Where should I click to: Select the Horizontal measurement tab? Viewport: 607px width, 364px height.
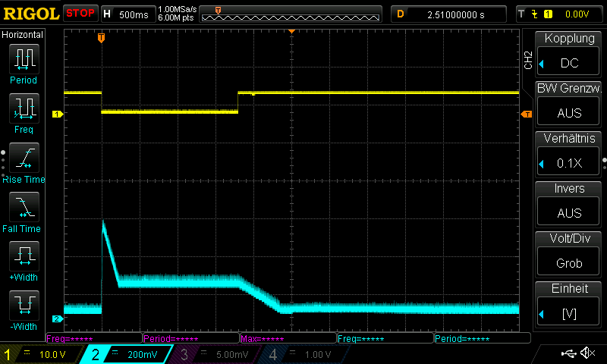click(x=23, y=35)
